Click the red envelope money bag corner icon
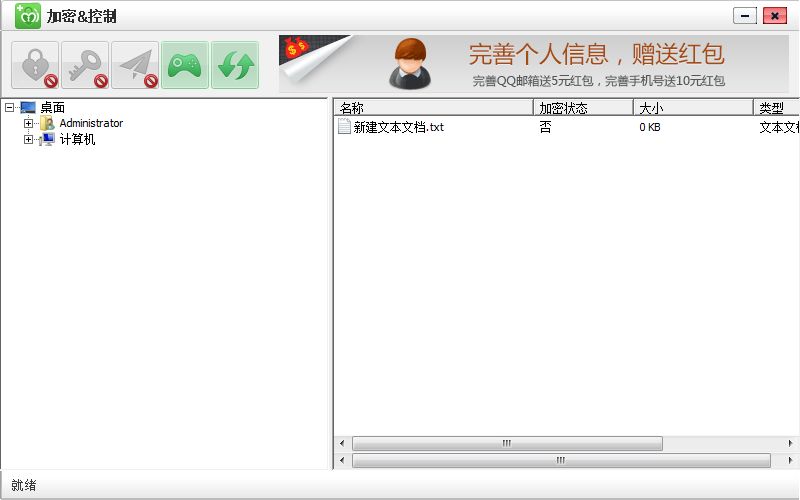800x500 pixels. coord(296,48)
